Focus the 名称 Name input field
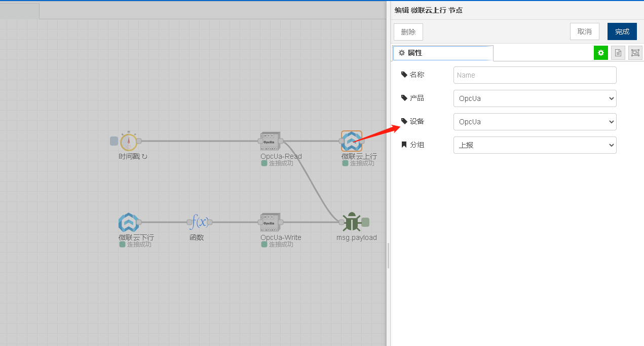Image resolution: width=644 pixels, height=346 pixels. pyautogui.click(x=535, y=75)
